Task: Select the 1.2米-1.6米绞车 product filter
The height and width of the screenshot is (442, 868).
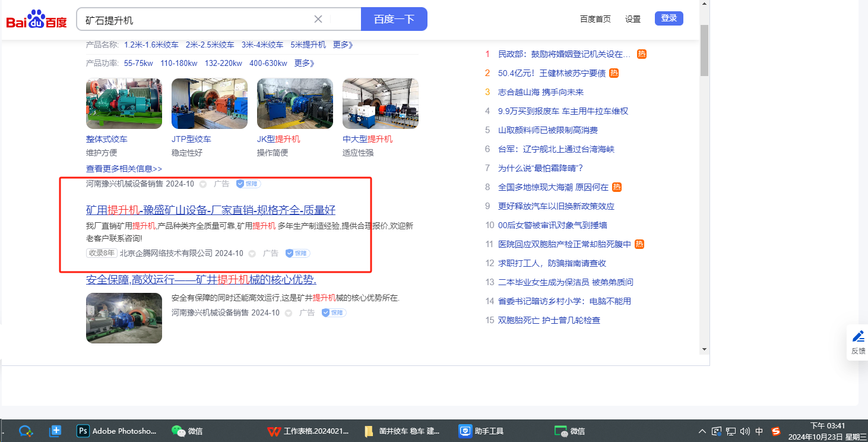Action: pos(151,45)
